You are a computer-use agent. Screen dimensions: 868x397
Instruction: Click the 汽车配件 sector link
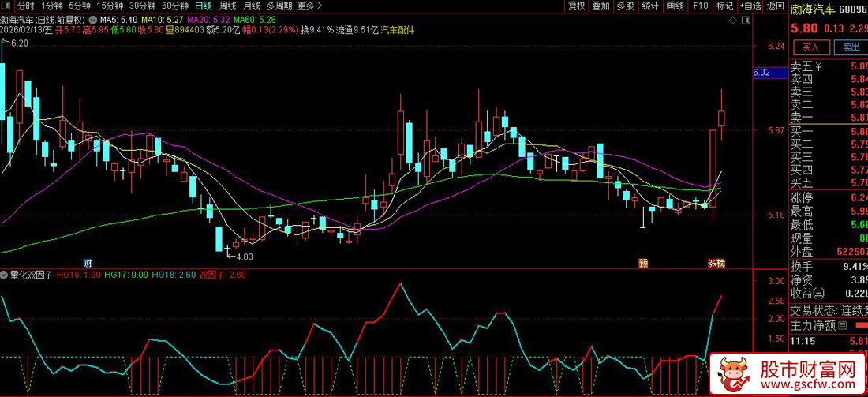coord(398,30)
